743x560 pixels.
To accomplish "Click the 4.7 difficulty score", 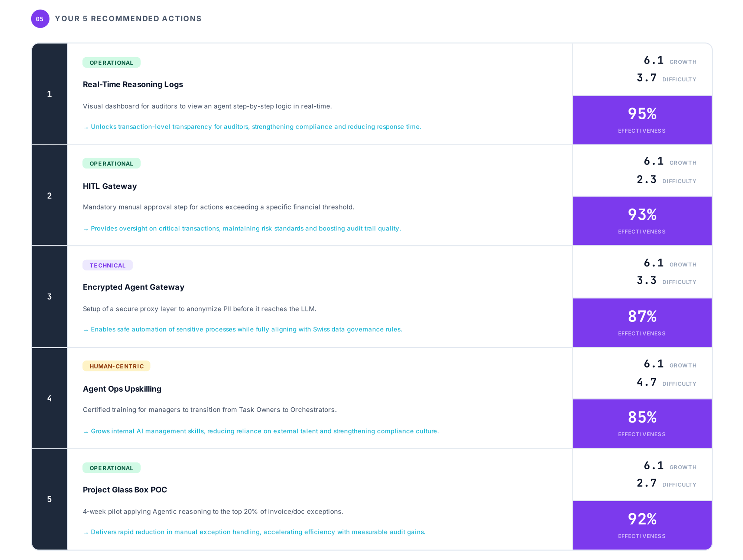I will click(x=646, y=382).
